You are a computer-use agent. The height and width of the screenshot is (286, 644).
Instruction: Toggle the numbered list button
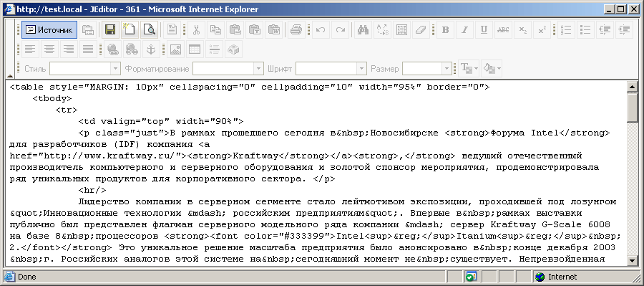tap(566, 30)
